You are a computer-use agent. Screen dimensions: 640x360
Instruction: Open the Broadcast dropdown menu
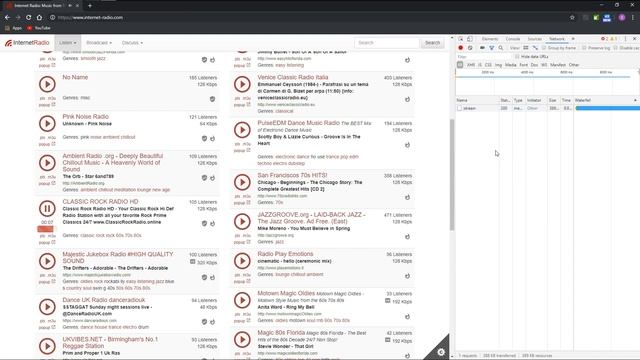coord(99,42)
